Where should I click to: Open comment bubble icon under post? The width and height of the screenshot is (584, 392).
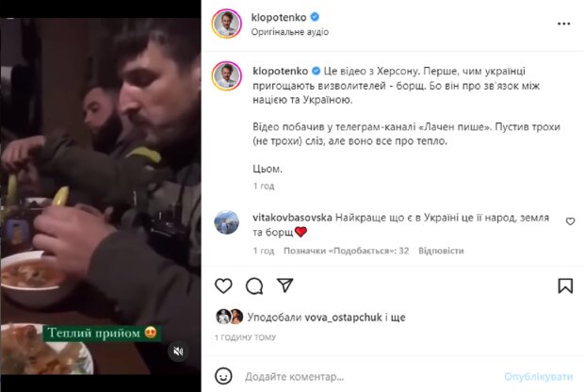(254, 286)
